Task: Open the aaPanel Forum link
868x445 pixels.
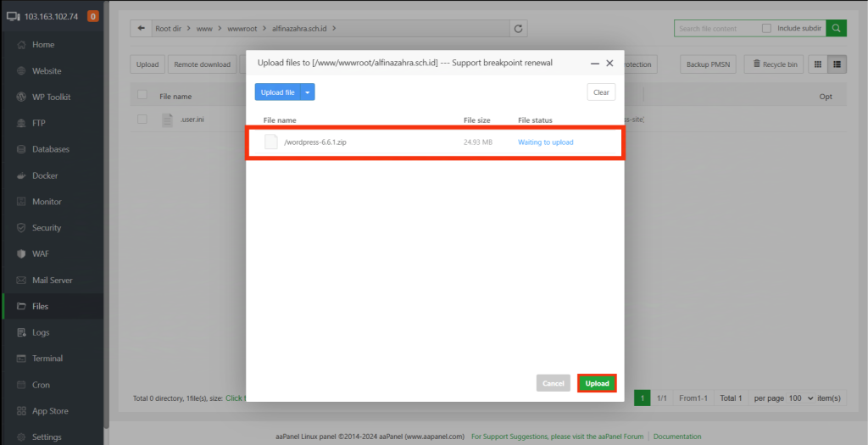Action: (620, 437)
